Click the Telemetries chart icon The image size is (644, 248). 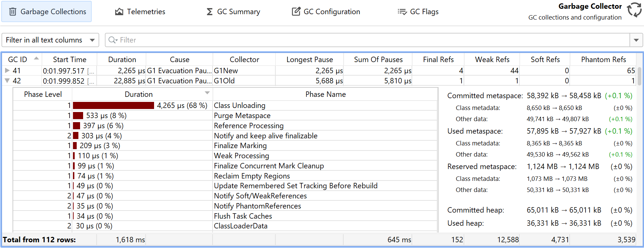tap(119, 12)
